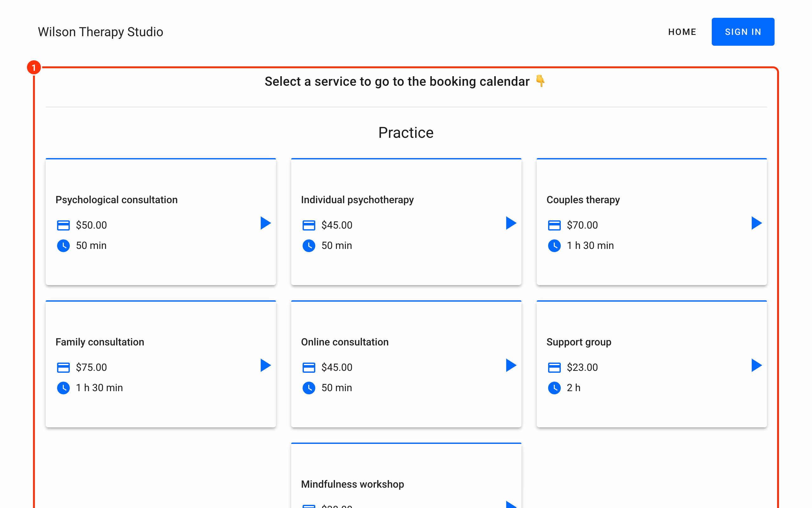Viewport: 812px width, 508px height.
Task: Click the clock icon in Online consultation card
Action: (309, 388)
